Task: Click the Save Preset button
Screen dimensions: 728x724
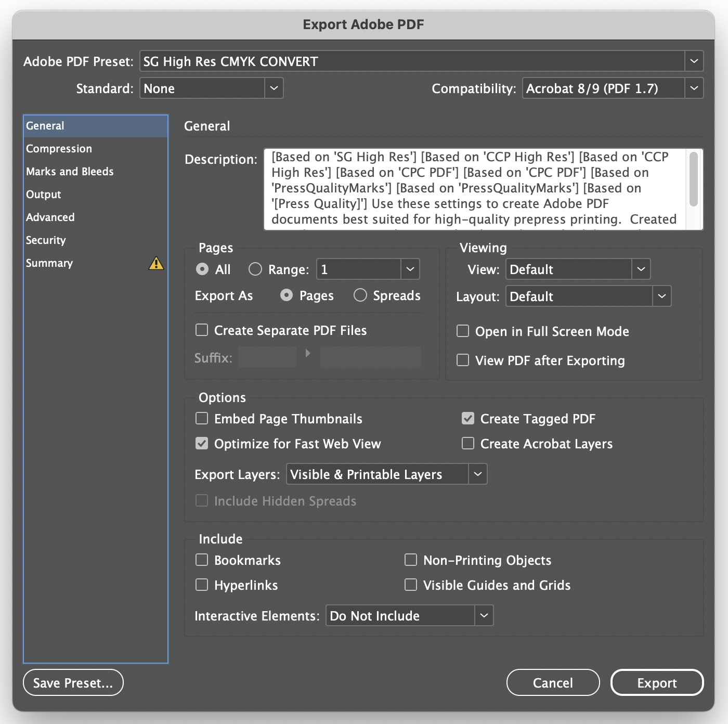Action: tap(73, 682)
